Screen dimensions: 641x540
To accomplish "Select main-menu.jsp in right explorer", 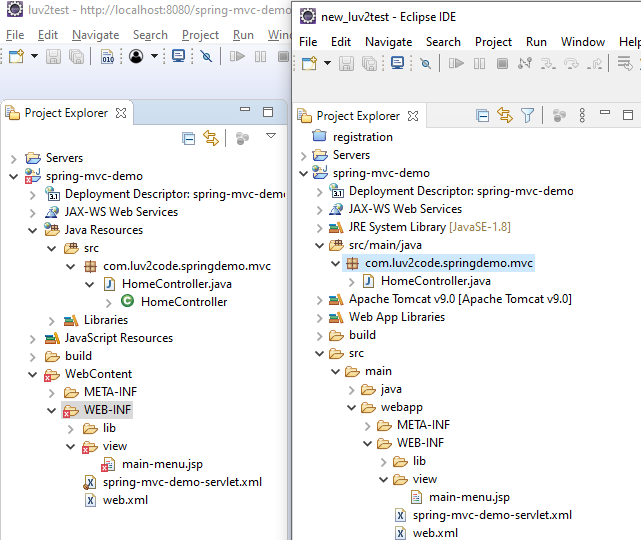I will pos(469,497).
